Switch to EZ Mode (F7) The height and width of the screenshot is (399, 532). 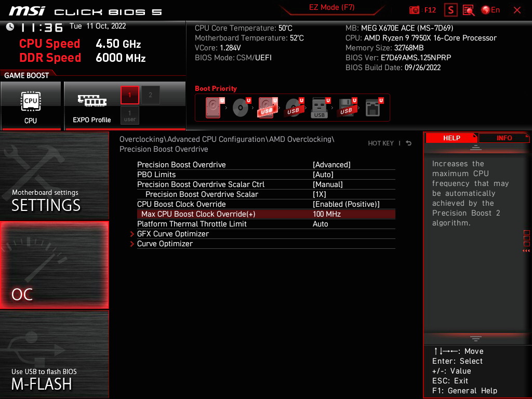pyautogui.click(x=331, y=7)
